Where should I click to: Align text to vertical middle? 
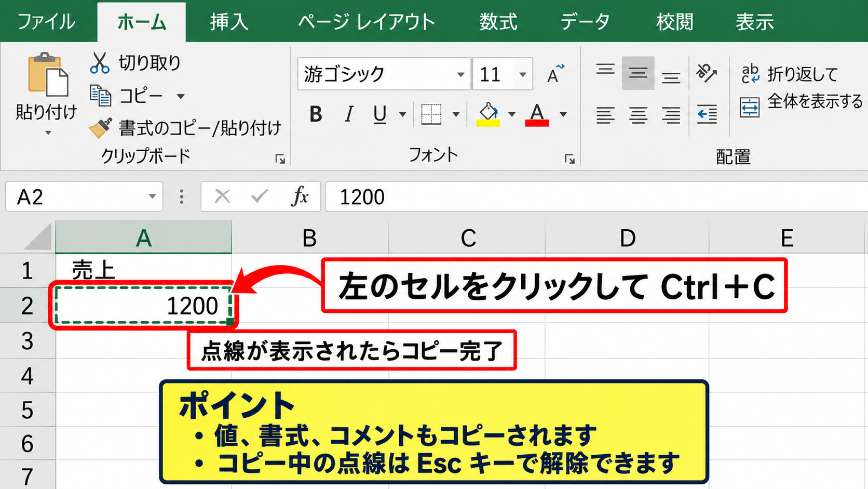pos(638,73)
